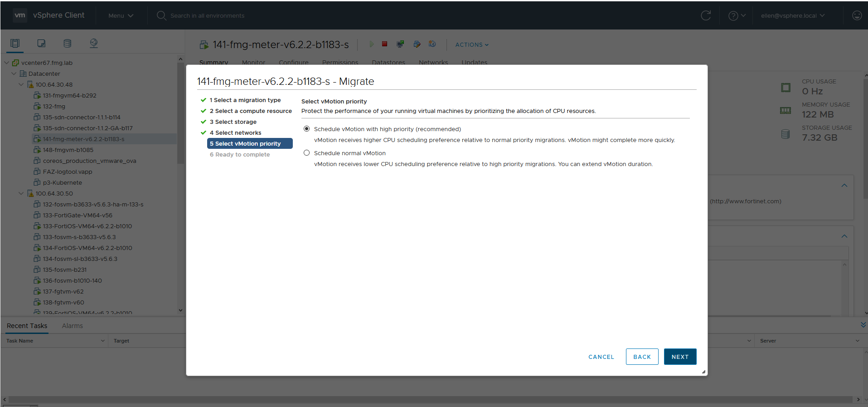Go to wizard step 3 Select storage
Viewport: 868px width, 407px height.
pos(233,122)
